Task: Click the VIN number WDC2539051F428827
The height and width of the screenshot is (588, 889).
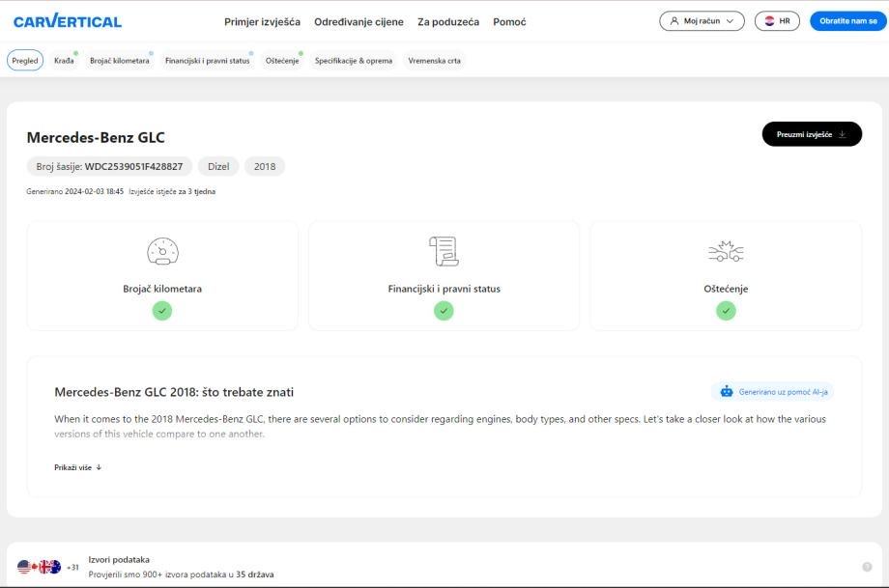Action: [x=133, y=166]
